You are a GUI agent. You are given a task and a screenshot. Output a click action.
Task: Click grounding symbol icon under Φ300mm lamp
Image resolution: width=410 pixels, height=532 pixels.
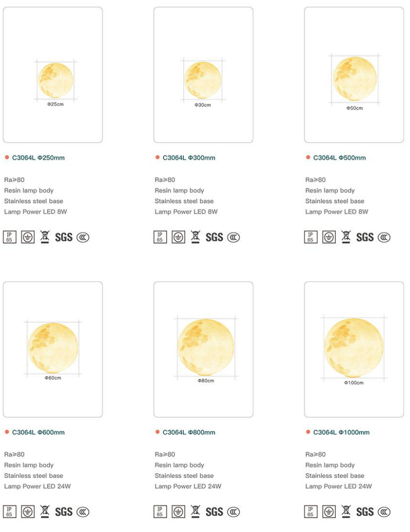[x=178, y=238]
